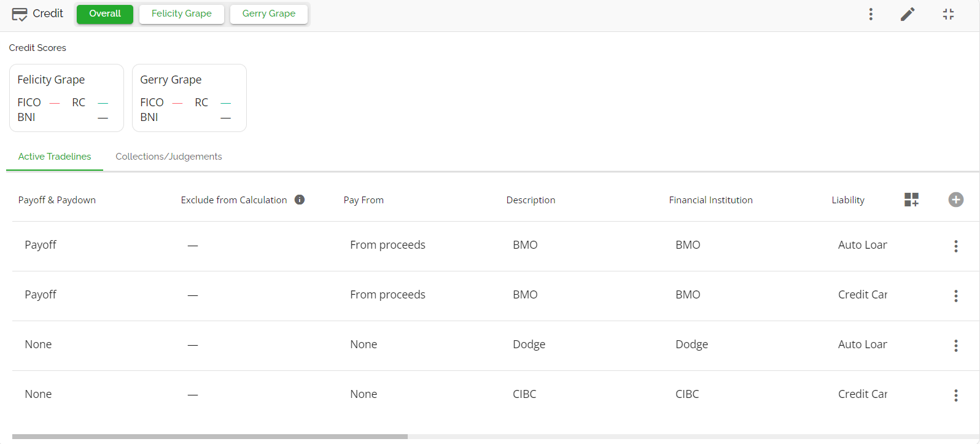Open options menu for BMO Auto Loan row

pos(956,246)
